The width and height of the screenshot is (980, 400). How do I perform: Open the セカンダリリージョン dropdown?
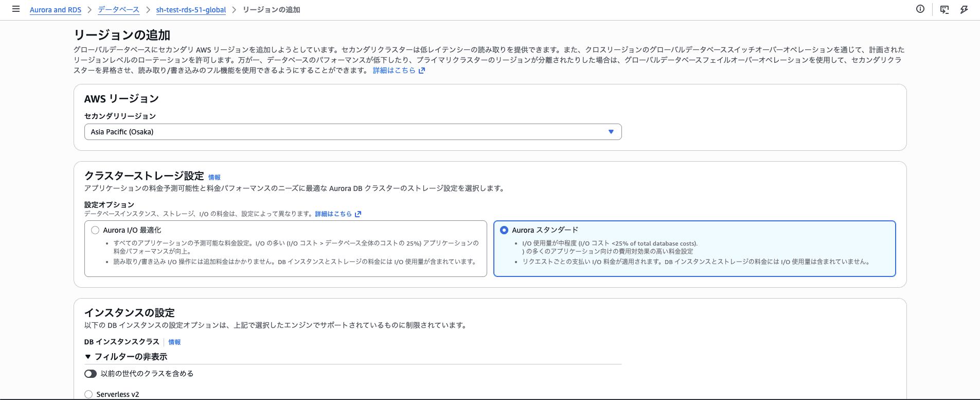353,132
